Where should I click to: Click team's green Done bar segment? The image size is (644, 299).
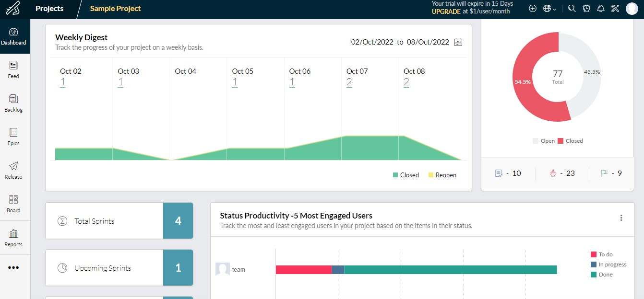(451, 269)
